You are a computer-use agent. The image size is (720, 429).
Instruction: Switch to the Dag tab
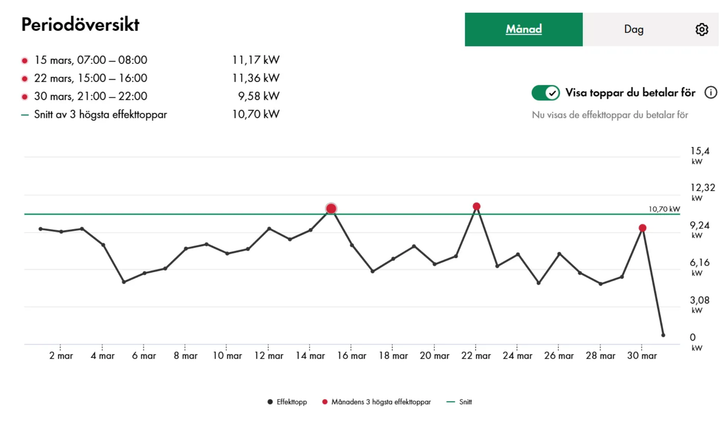click(633, 30)
